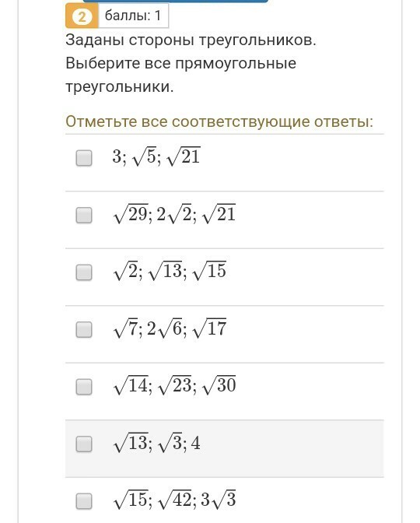
Task: Click the answer text √29; 2√2; √21
Action: click(x=174, y=213)
